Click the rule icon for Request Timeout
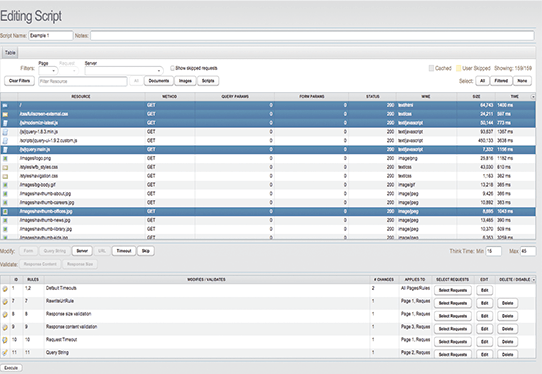Viewport: 542px width, 374px height. point(5,340)
